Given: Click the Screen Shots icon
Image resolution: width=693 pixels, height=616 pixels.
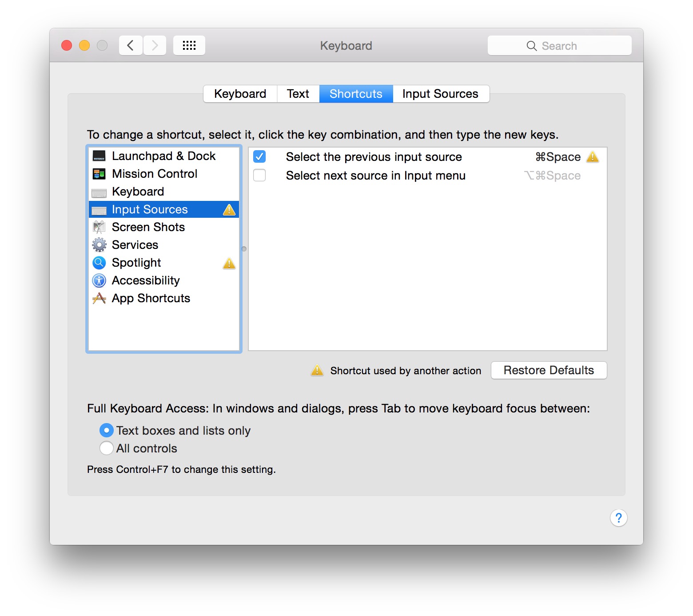Looking at the screenshot, I should pyautogui.click(x=99, y=227).
